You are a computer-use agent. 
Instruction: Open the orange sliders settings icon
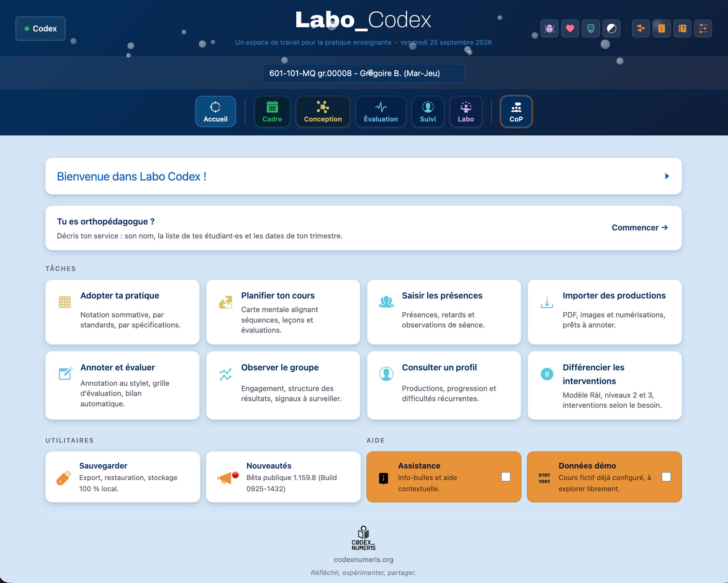(x=703, y=28)
